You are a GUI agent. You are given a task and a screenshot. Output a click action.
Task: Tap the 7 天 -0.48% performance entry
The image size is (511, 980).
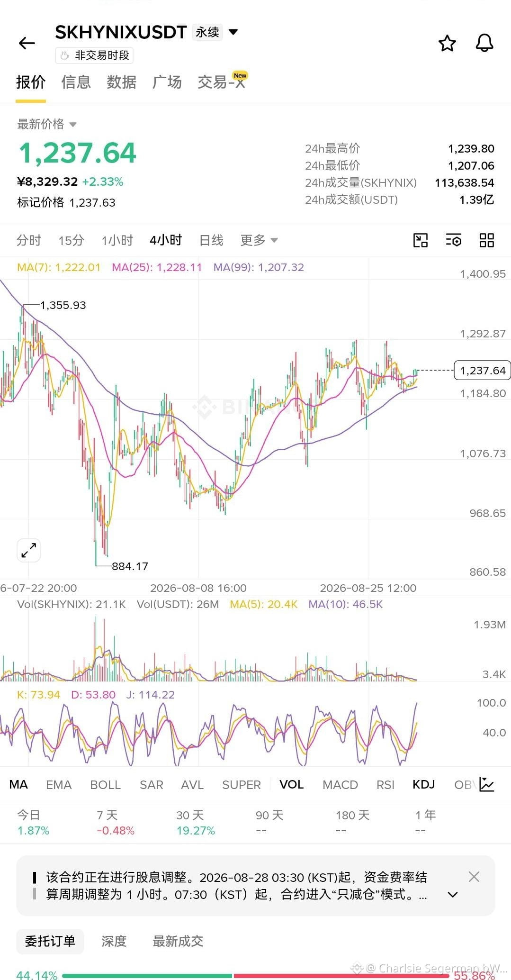point(116,822)
